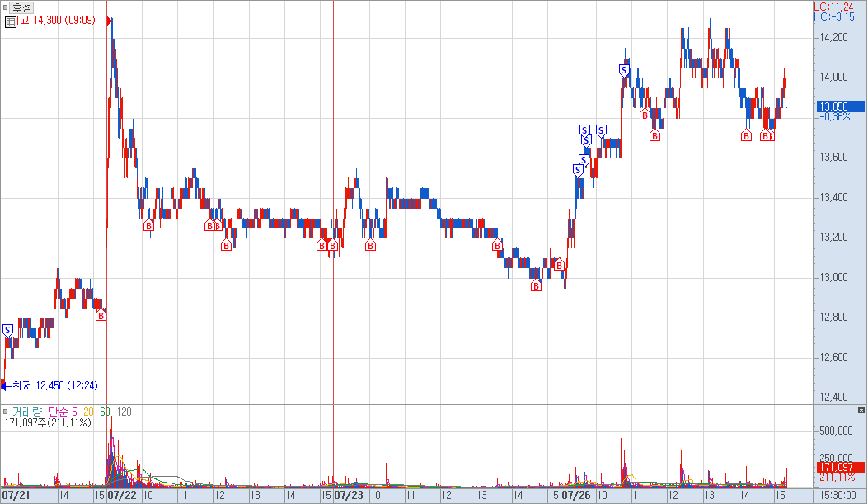Click the 211.11% label on volume axis

837,477
